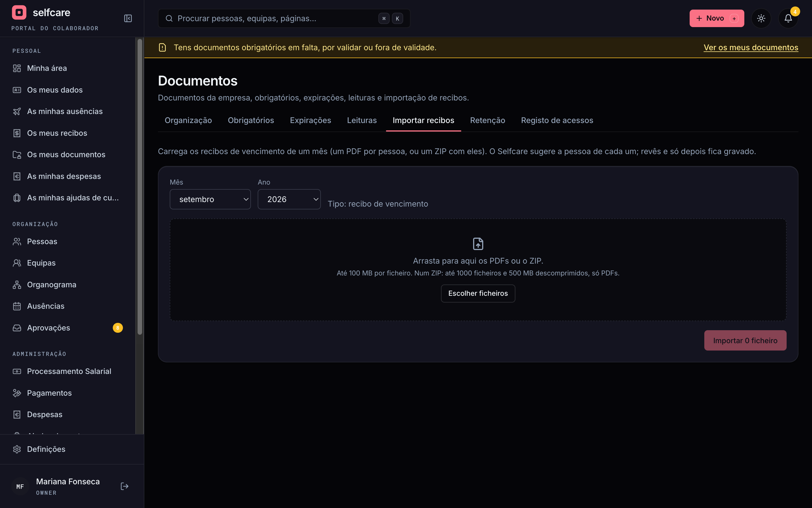Screen dimensions: 812x508
Task: Click the logout icon beside Mariana Fonseca
Action: pyautogui.click(x=125, y=486)
